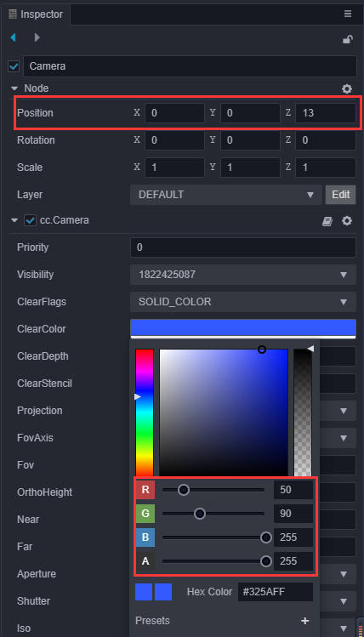
Task: Add a preset with the plus icon
Action: (x=304, y=621)
